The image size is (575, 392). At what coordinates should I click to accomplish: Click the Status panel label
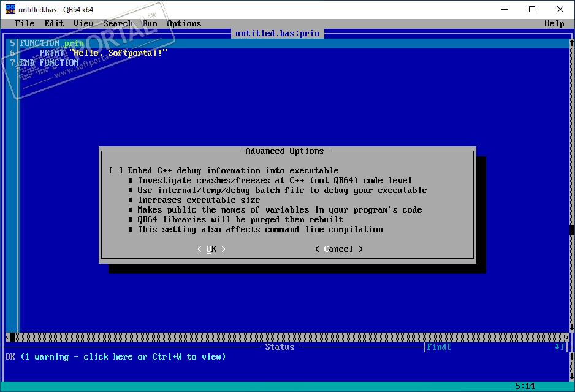pyautogui.click(x=280, y=347)
